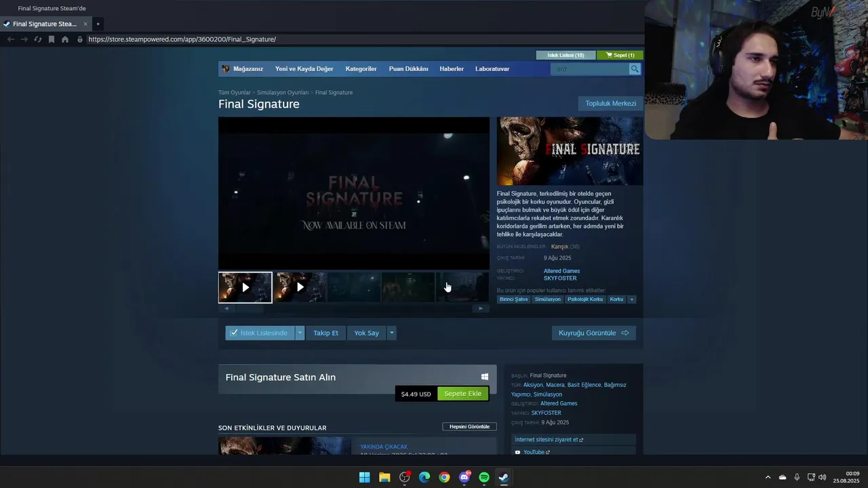Select the Final Signature Steam tab
The image size is (868, 488).
pos(45,24)
